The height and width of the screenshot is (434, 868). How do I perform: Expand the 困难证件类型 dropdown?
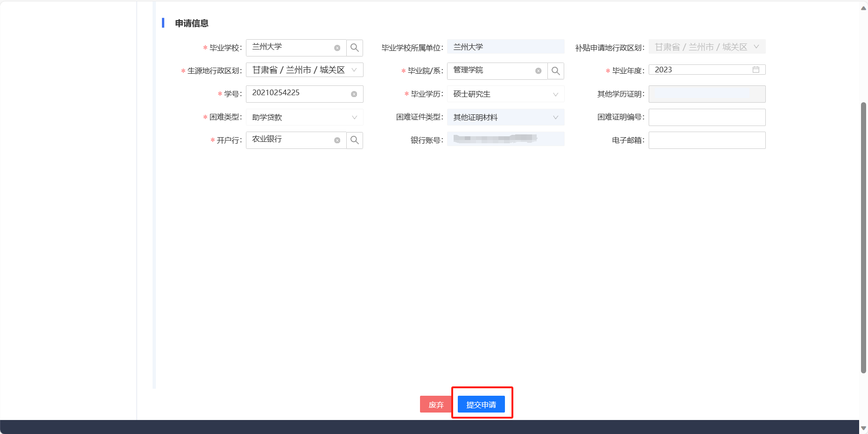click(555, 118)
